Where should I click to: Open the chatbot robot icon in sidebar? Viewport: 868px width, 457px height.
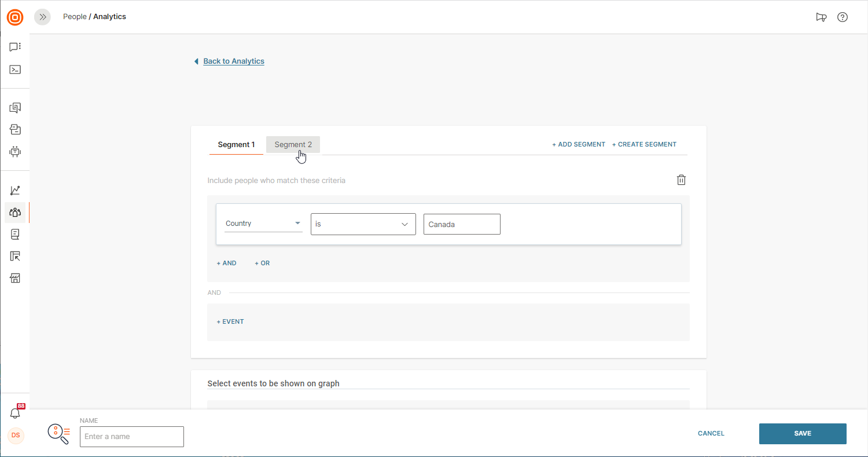coord(15,152)
